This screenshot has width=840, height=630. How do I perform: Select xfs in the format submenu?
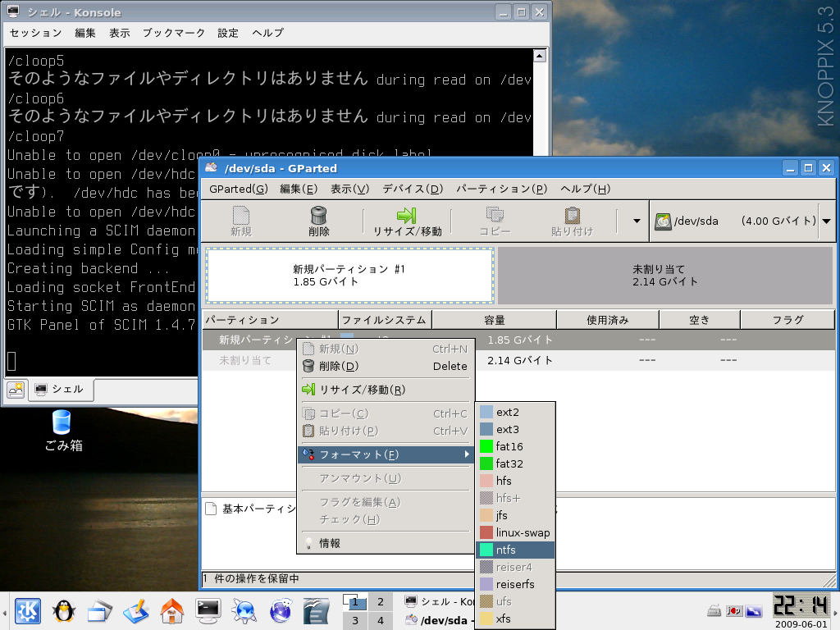coord(515,619)
